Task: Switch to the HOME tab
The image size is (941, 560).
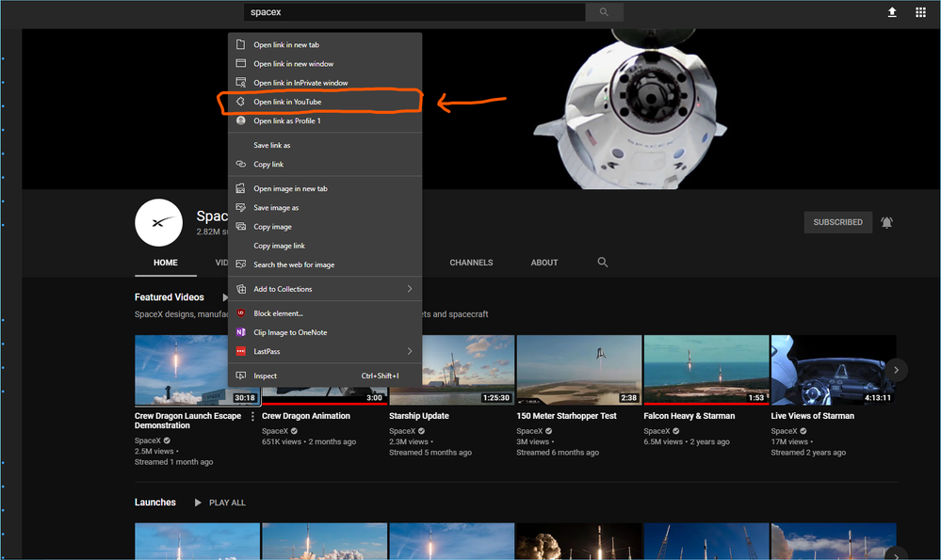Action: 166,263
